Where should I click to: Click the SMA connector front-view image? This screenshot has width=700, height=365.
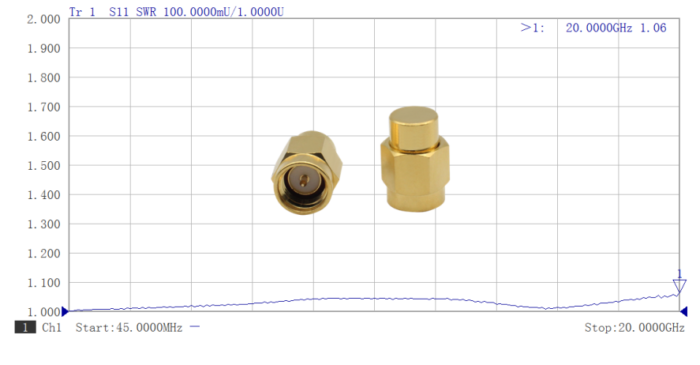tap(307, 173)
